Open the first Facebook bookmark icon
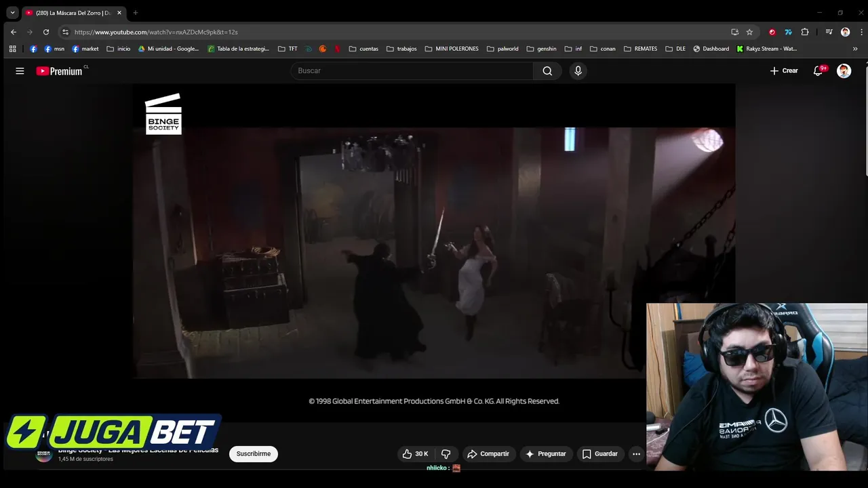This screenshot has width=868, height=488. click(x=33, y=49)
